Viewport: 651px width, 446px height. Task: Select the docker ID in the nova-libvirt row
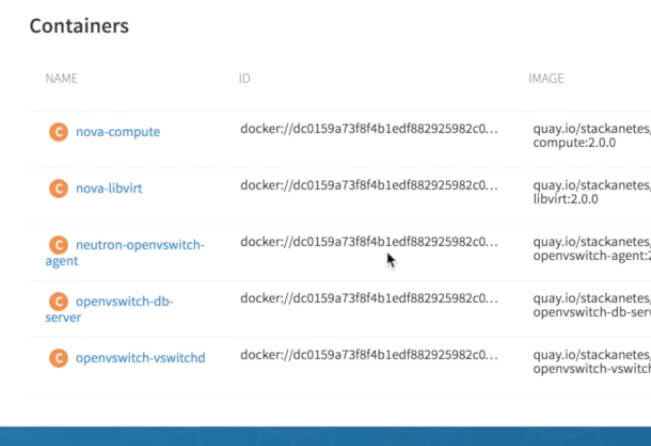tap(368, 185)
